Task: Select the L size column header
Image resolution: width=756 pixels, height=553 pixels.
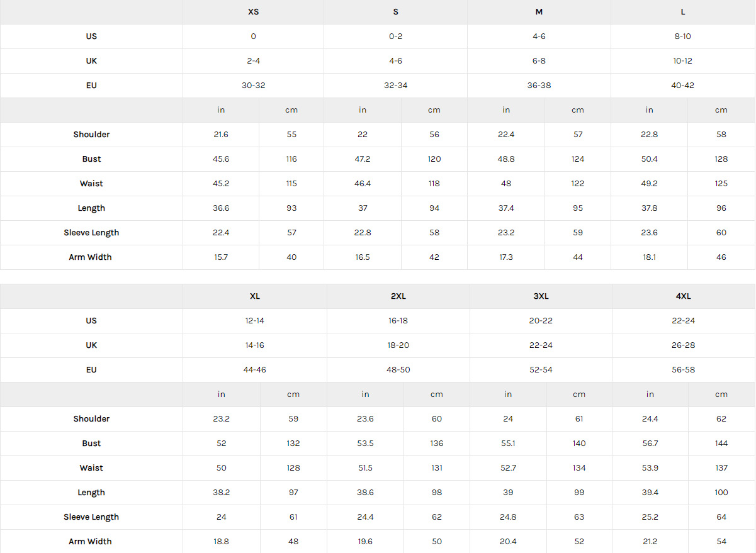Action: (x=682, y=12)
